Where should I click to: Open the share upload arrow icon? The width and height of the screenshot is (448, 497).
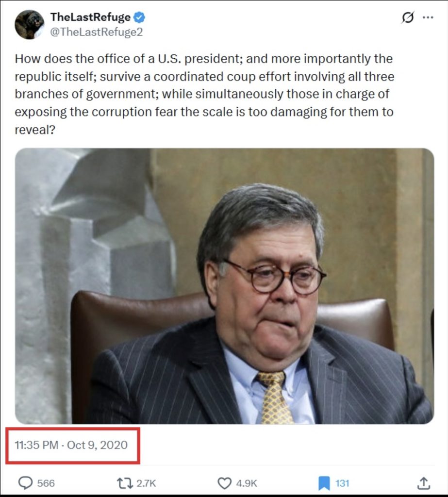click(423, 483)
